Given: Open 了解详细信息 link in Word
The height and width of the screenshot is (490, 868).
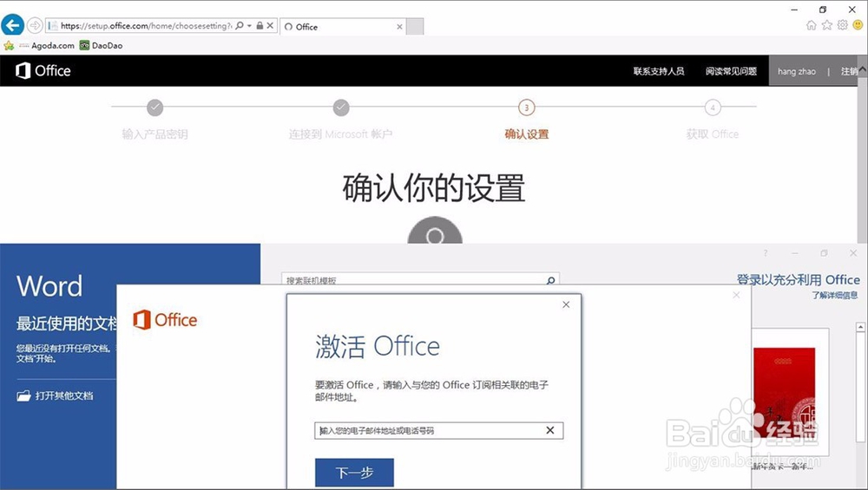Looking at the screenshot, I should [x=834, y=295].
